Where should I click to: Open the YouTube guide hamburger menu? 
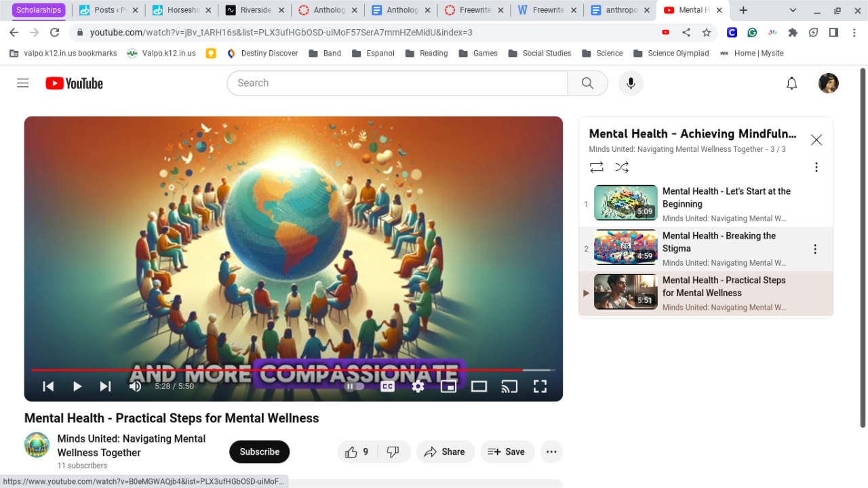click(23, 83)
